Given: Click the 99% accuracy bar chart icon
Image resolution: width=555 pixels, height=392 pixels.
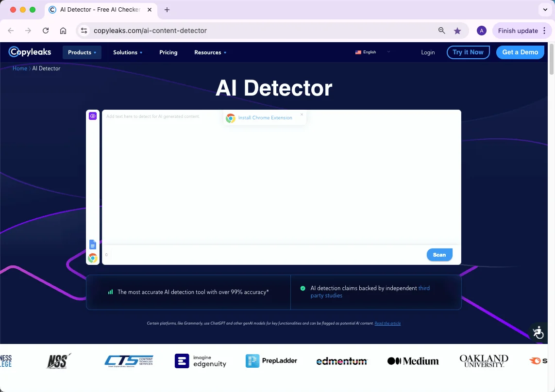Looking at the screenshot, I should pyautogui.click(x=110, y=292).
